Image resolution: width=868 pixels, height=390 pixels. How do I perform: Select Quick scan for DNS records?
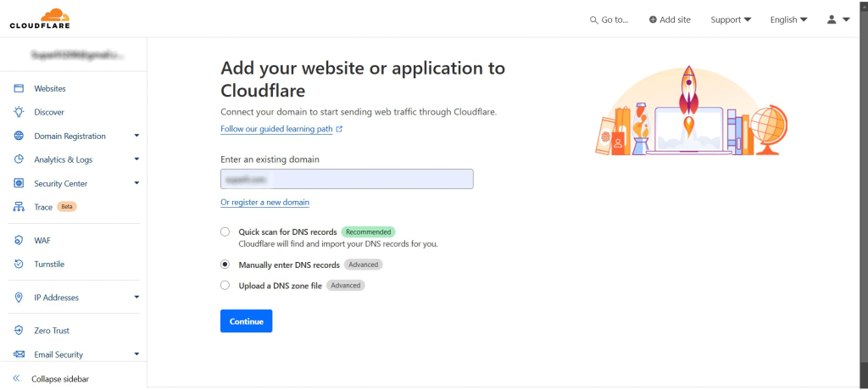pyautogui.click(x=225, y=231)
